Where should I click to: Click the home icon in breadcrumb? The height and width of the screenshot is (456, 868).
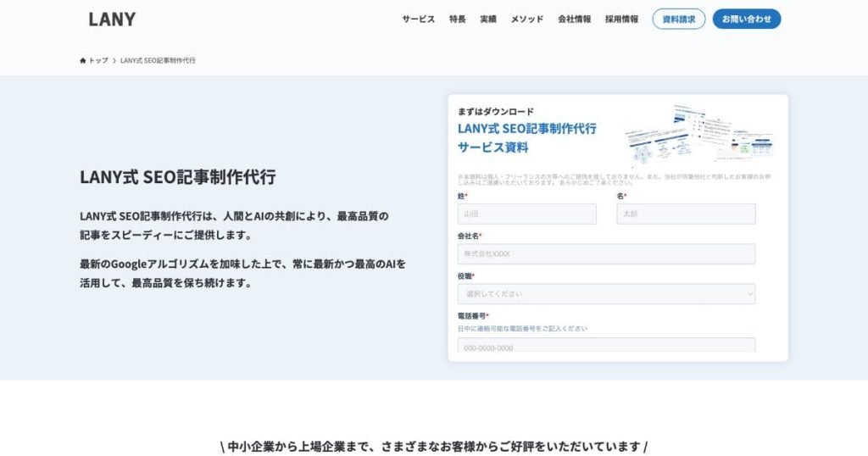tap(83, 60)
